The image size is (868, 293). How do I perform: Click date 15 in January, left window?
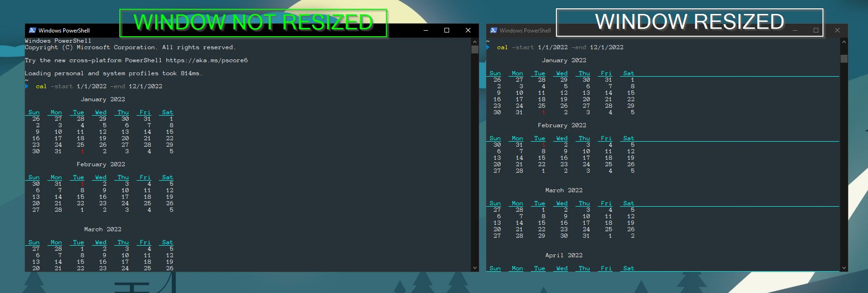170,132
